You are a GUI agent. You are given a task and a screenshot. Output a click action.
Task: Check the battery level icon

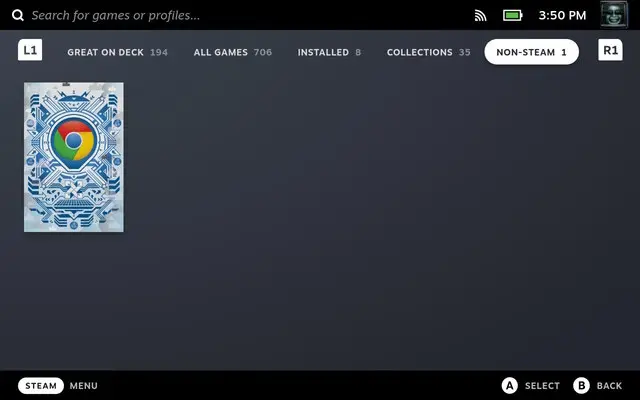point(512,16)
